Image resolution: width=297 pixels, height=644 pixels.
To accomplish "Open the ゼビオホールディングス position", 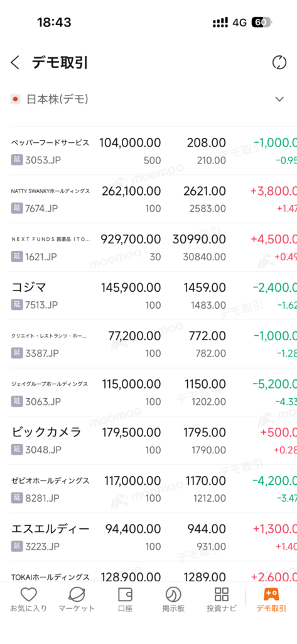I will [x=148, y=489].
